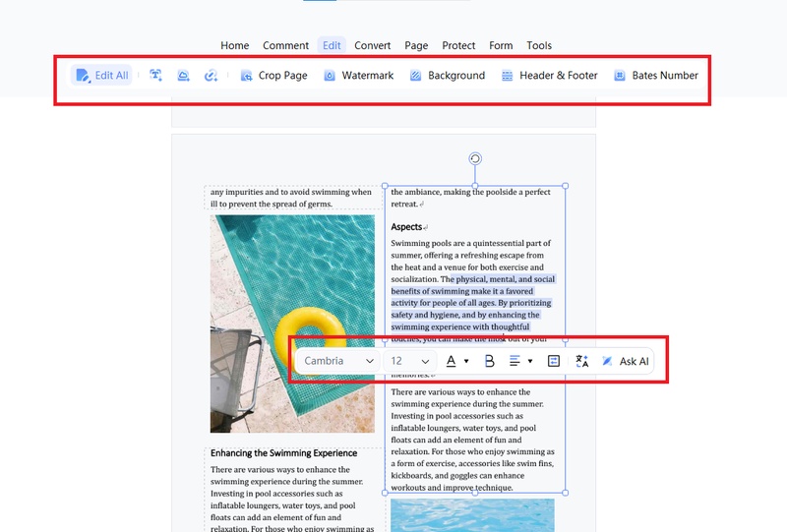Click the 'any impurities and to avoid' text block
787x532 pixels.
[291, 198]
